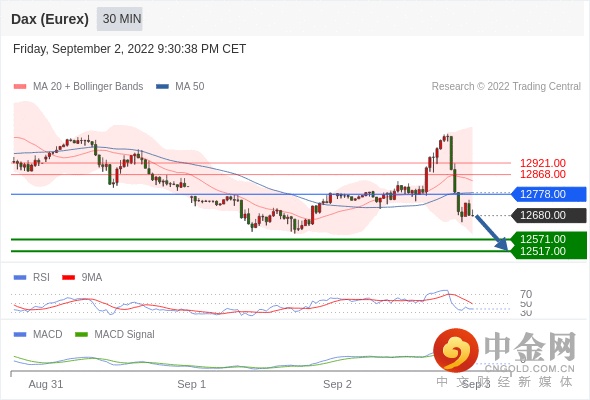Click the green MACD Signal legend swatch
This screenshot has height=400, width=590.
click(x=81, y=335)
